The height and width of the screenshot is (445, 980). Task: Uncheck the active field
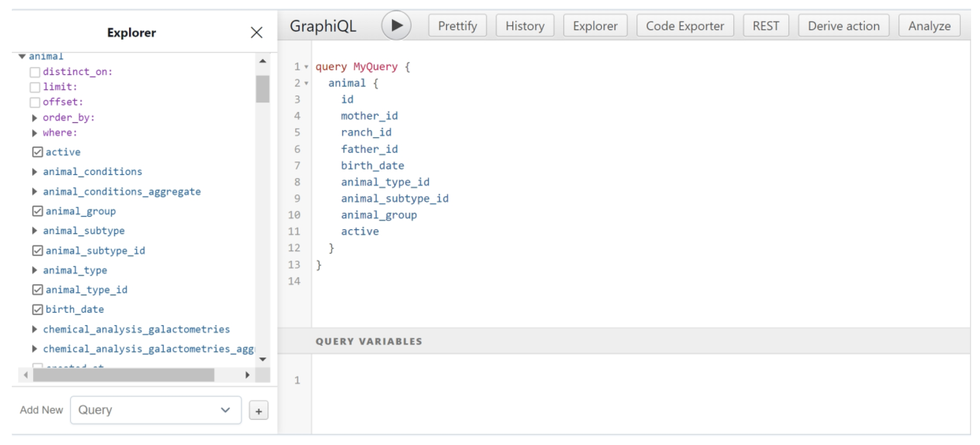tap(37, 152)
